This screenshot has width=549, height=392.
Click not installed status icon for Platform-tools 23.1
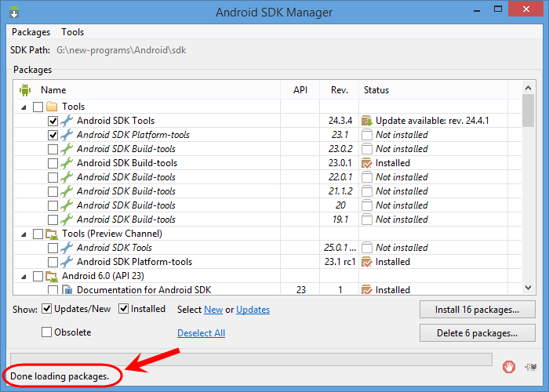(366, 135)
